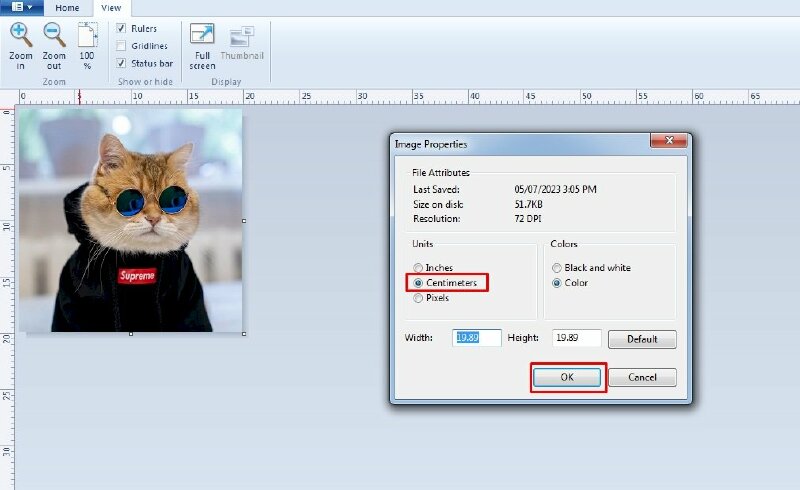The image size is (800, 490).
Task: Click the Thumbnail display icon
Action: (241, 37)
